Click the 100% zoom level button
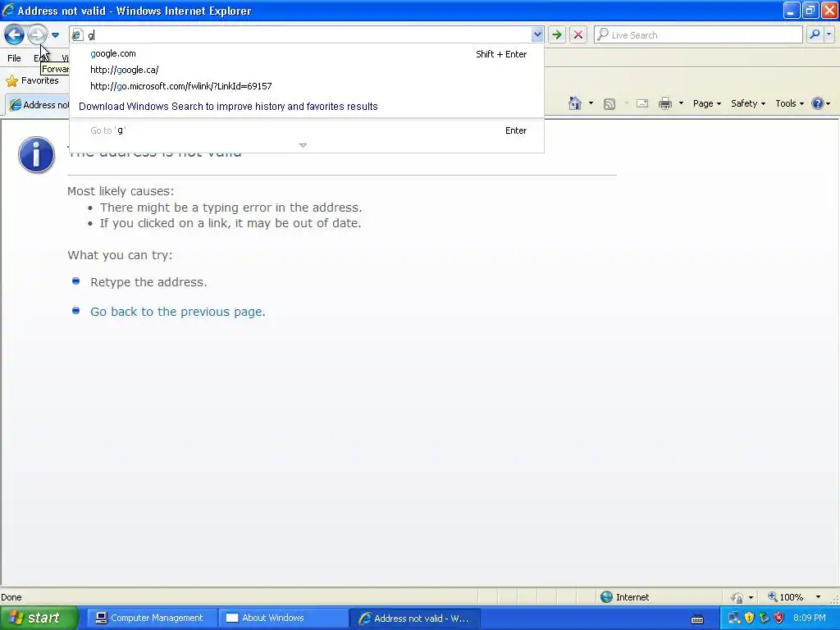The image size is (840, 630). (x=785, y=597)
